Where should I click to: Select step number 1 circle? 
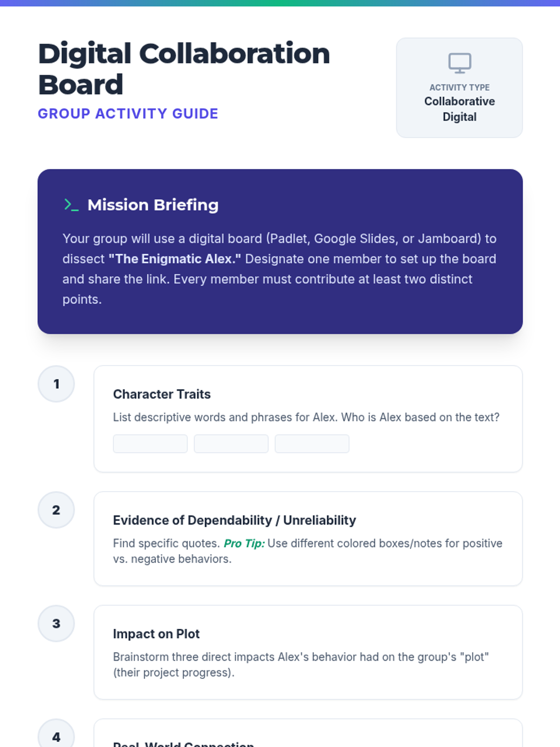click(x=56, y=384)
